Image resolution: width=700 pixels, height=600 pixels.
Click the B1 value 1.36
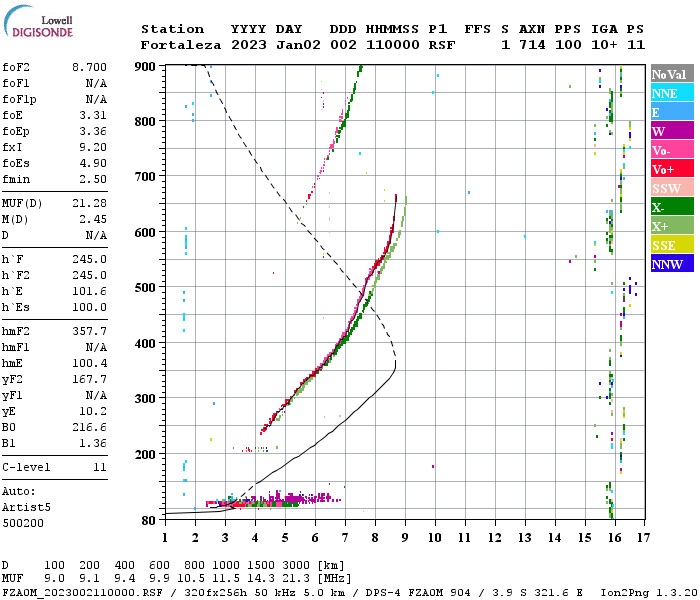[93, 443]
